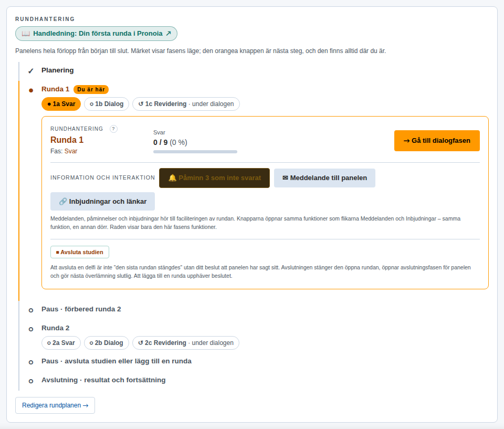Click the Planering step in the timeline
504x429 pixels.
tap(58, 70)
